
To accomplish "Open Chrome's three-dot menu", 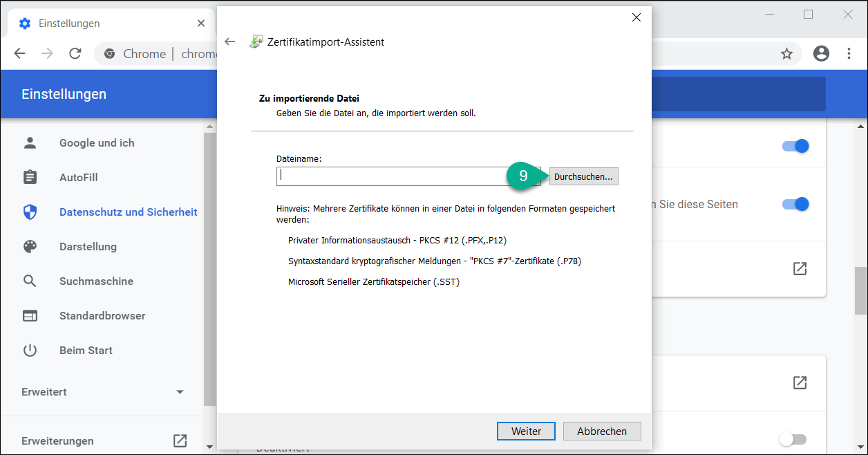I will point(849,54).
